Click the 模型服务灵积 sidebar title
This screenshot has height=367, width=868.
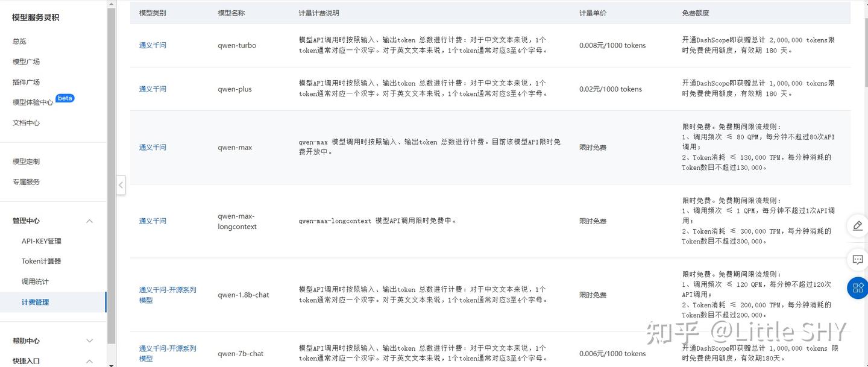36,17
